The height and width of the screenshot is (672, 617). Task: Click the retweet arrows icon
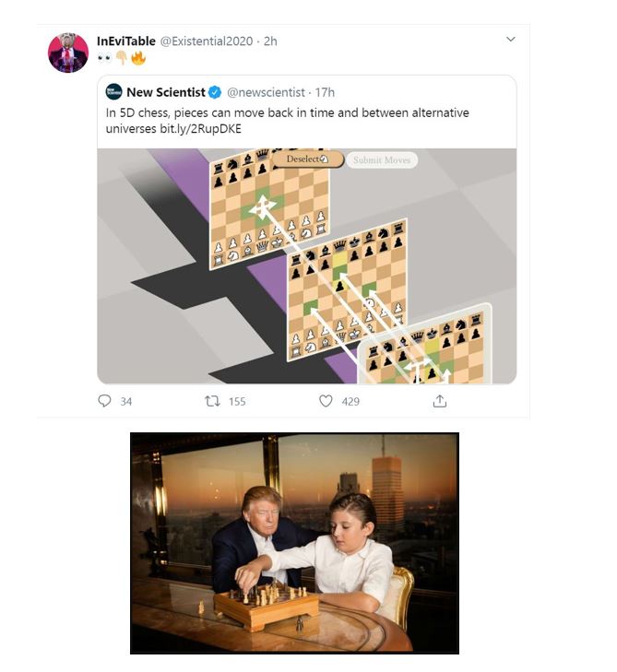pos(212,401)
